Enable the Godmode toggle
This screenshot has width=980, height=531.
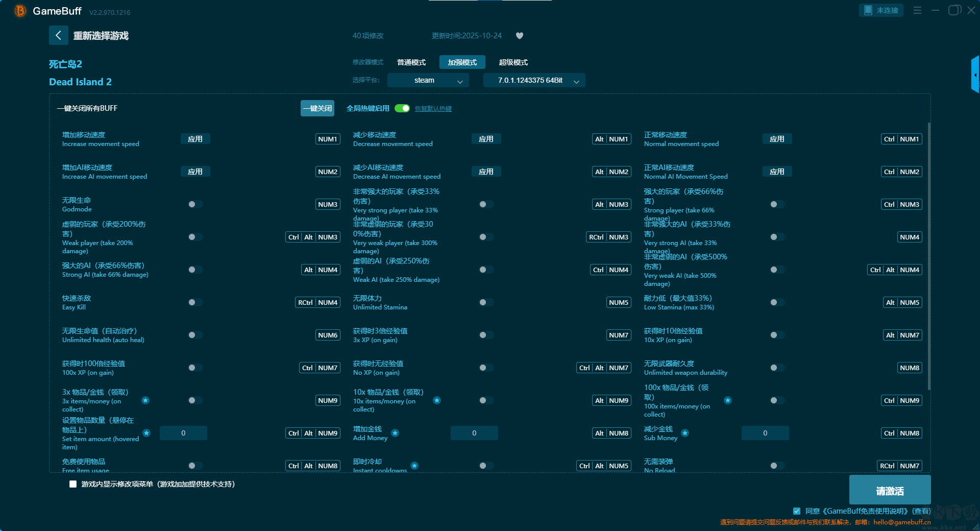(x=195, y=204)
